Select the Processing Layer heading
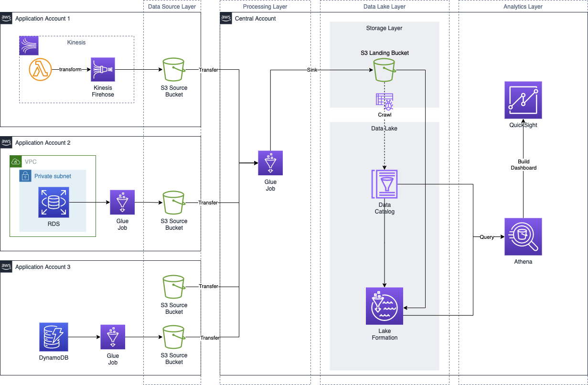The width and height of the screenshot is (588, 385). pyautogui.click(x=265, y=7)
